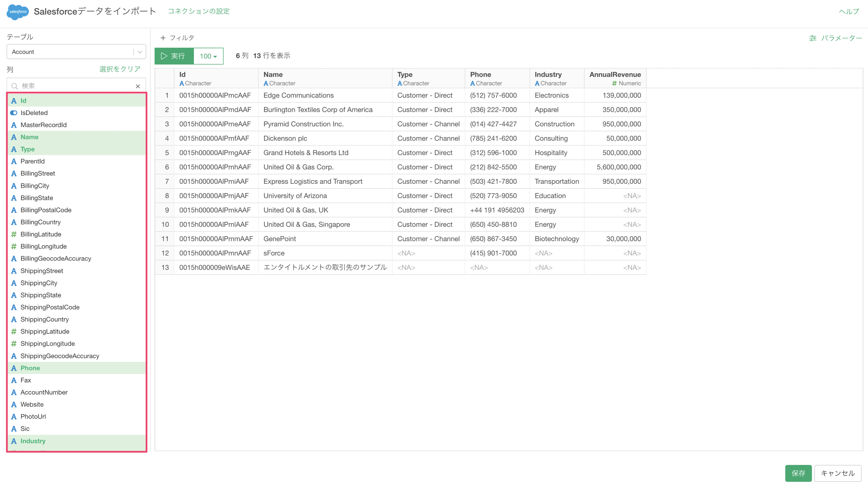Click the 実行 run button
The width and height of the screenshot is (868, 486).
click(174, 56)
